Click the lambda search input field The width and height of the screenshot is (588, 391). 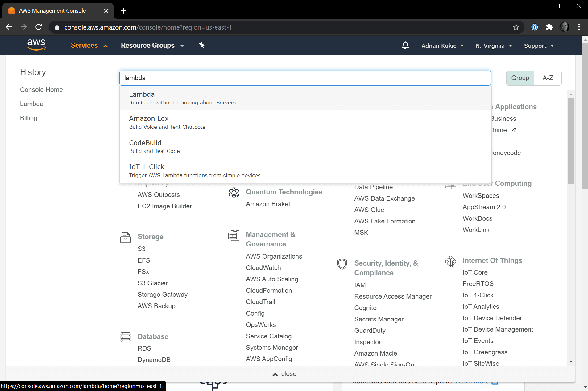(x=305, y=78)
